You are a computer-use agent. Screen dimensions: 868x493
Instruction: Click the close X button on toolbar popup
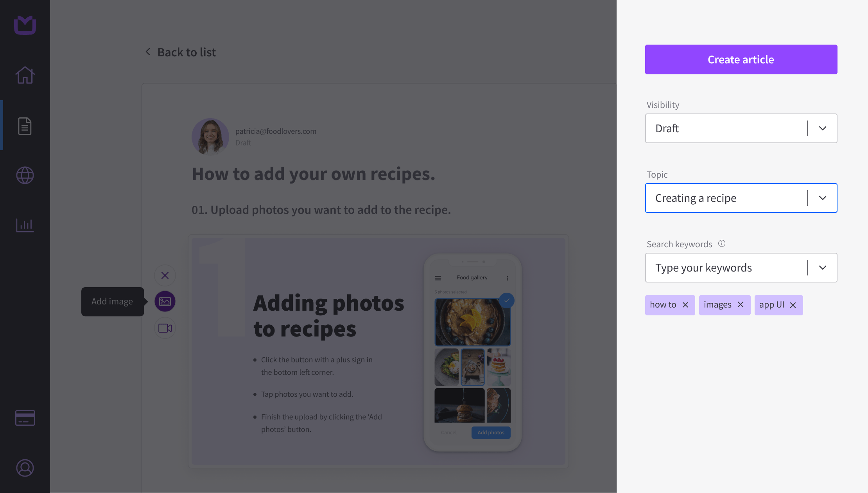tap(165, 275)
